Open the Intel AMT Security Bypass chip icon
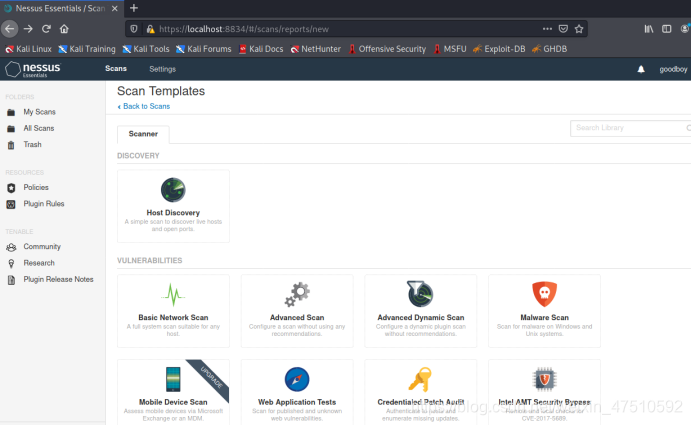The image size is (692, 425). [544, 379]
